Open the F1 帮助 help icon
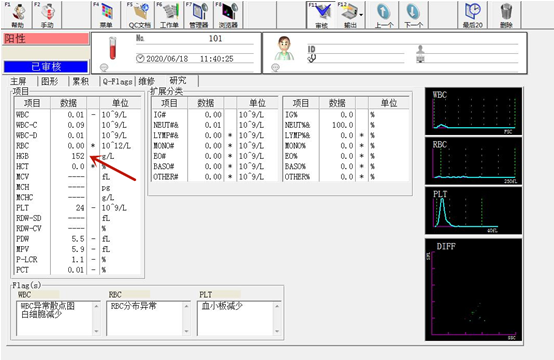Image resolution: width=554 pixels, height=360 pixels. point(18,15)
